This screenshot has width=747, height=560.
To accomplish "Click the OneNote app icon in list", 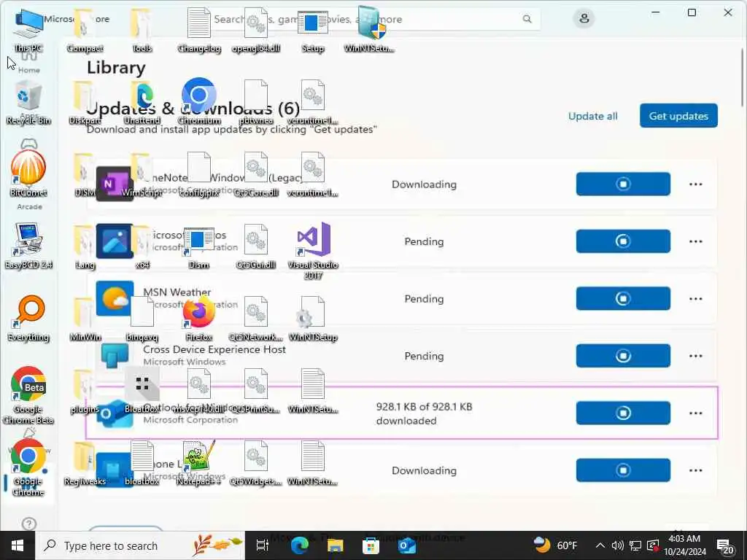I will click(x=115, y=184).
